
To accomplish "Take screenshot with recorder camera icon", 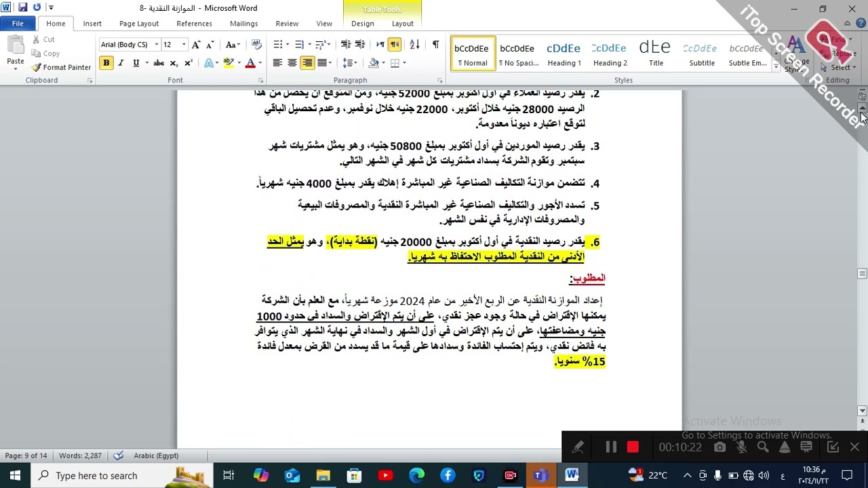I will point(719,447).
